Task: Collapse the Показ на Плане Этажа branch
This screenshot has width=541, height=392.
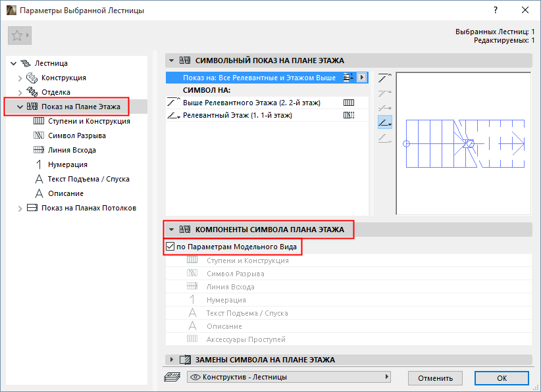Action: 20,107
